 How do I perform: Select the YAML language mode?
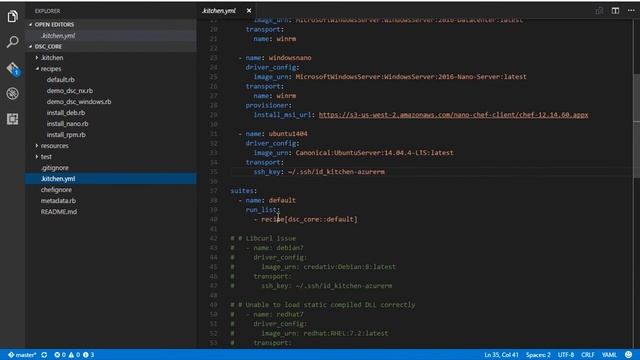pos(609,355)
